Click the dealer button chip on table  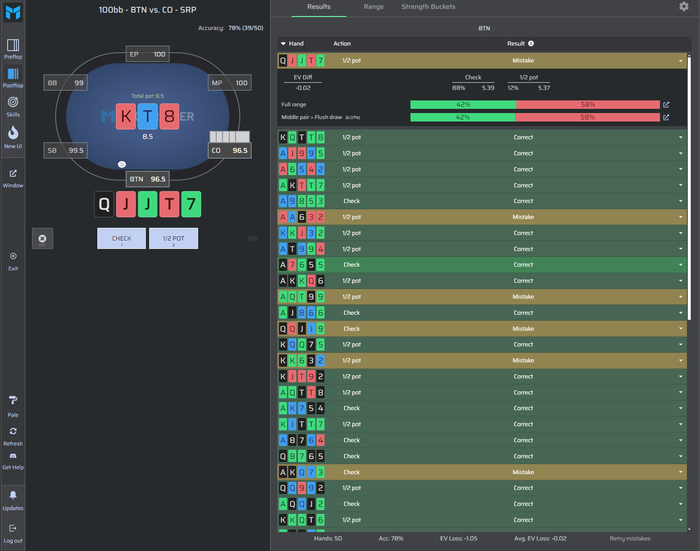pyautogui.click(x=121, y=164)
